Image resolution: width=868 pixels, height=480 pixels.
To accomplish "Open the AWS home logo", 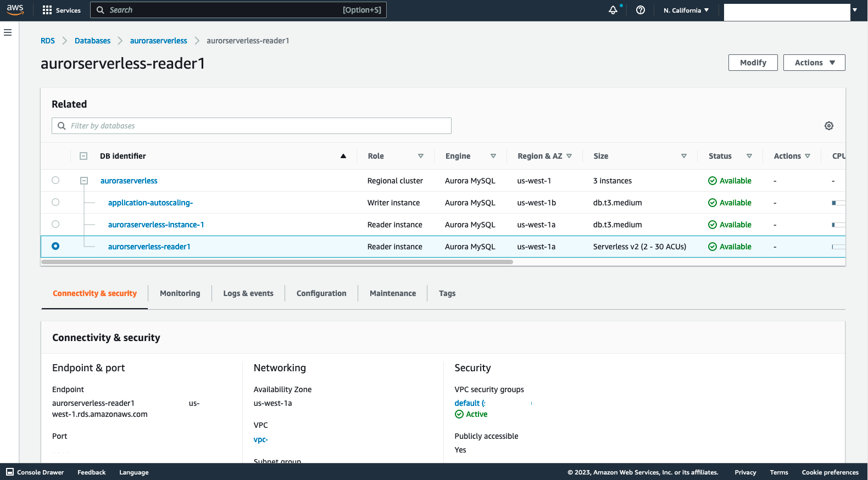I will click(15, 10).
